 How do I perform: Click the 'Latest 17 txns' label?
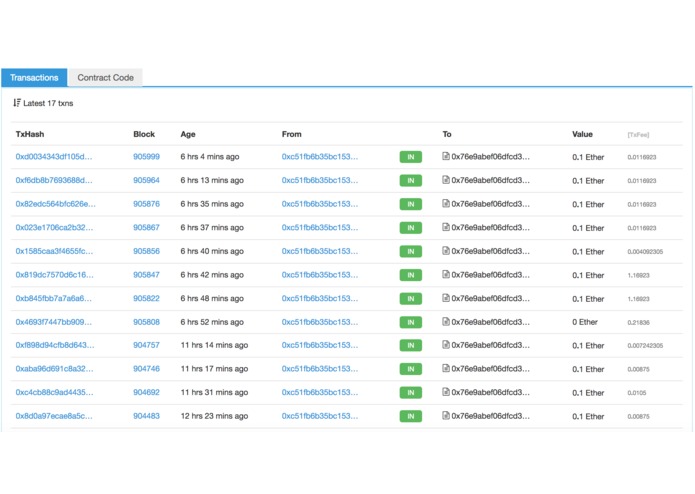pyautogui.click(x=48, y=103)
